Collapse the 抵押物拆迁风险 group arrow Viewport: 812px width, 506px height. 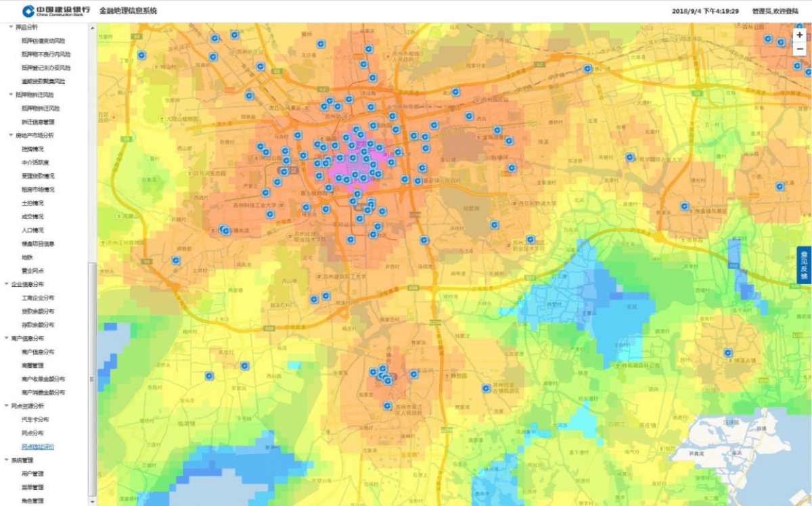pos(10,95)
